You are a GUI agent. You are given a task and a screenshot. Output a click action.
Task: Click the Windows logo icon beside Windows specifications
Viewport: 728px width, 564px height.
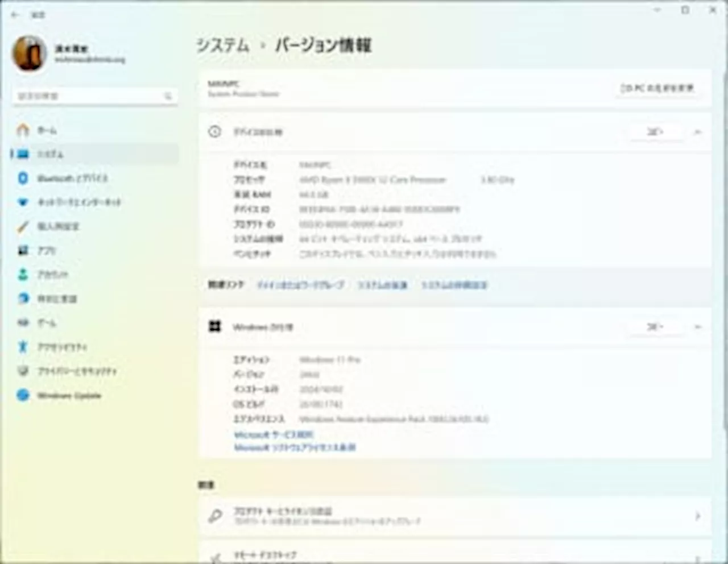point(214,326)
